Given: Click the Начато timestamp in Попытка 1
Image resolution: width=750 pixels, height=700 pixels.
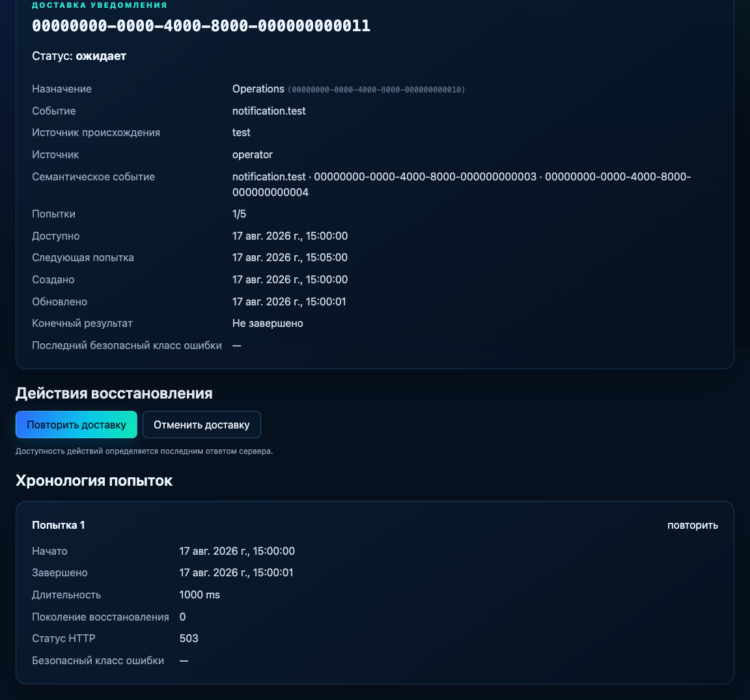Looking at the screenshot, I should click(237, 551).
